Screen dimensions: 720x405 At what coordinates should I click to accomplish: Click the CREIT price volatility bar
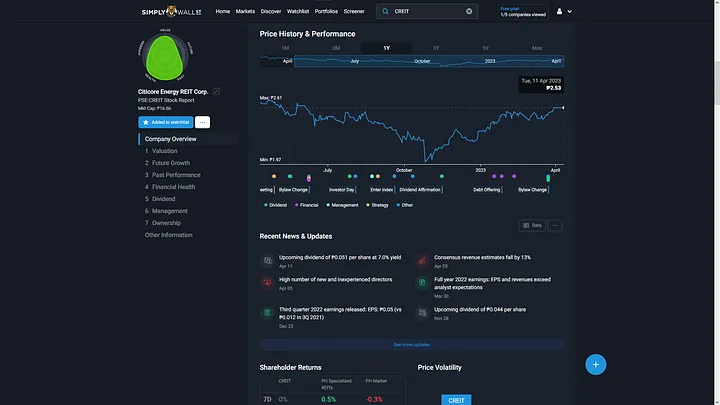(x=456, y=400)
